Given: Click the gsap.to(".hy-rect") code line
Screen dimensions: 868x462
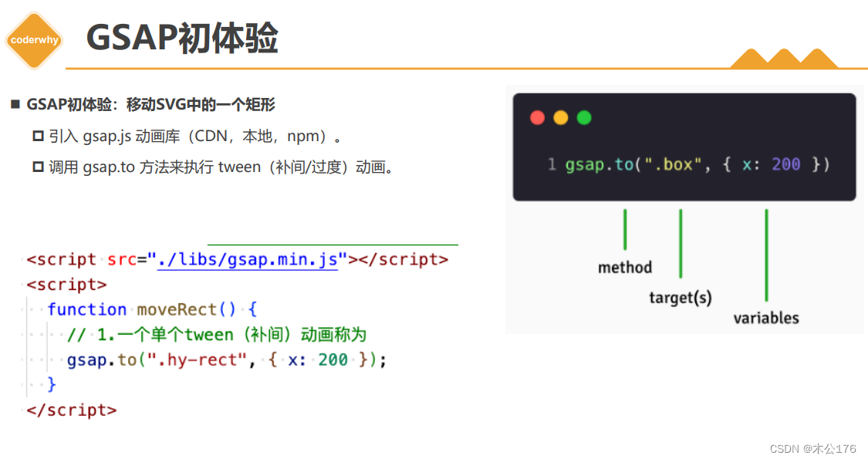Looking at the screenshot, I should point(227,360).
